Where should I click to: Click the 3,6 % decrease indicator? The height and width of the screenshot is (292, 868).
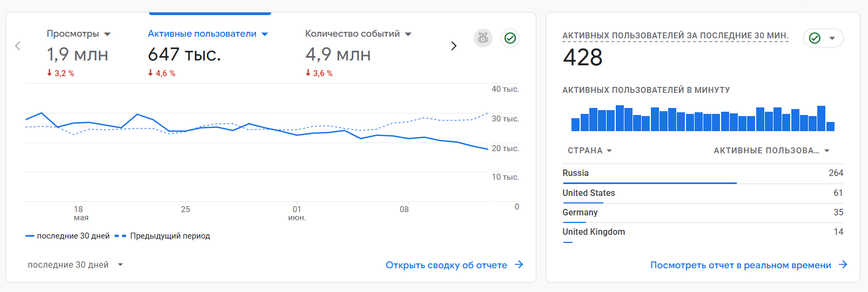319,73
